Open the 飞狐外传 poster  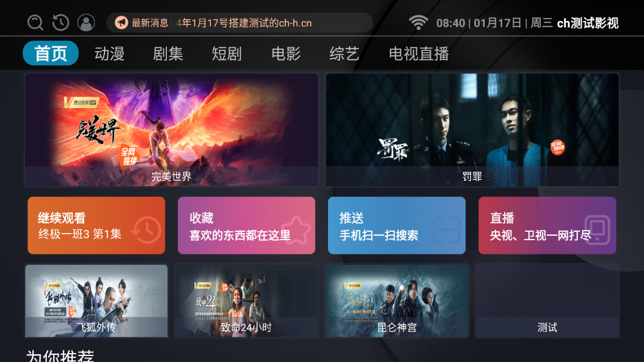(x=96, y=301)
